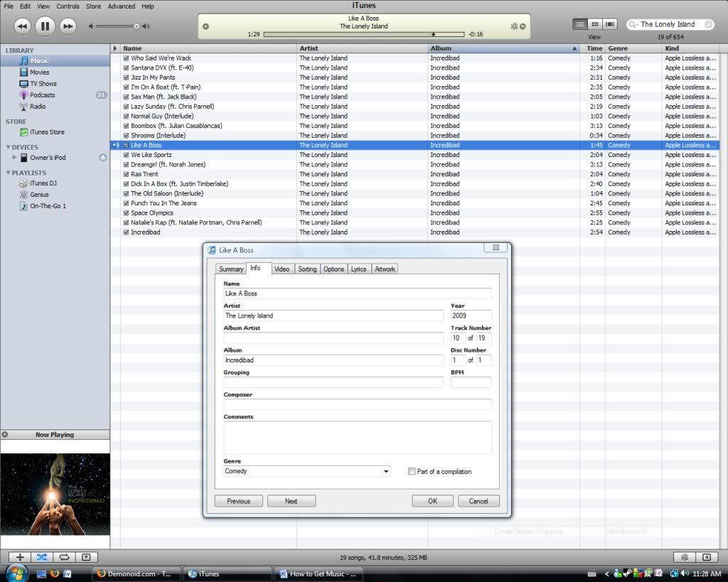Switch to Cover Flow view
The height and width of the screenshot is (582, 728).
(609, 24)
